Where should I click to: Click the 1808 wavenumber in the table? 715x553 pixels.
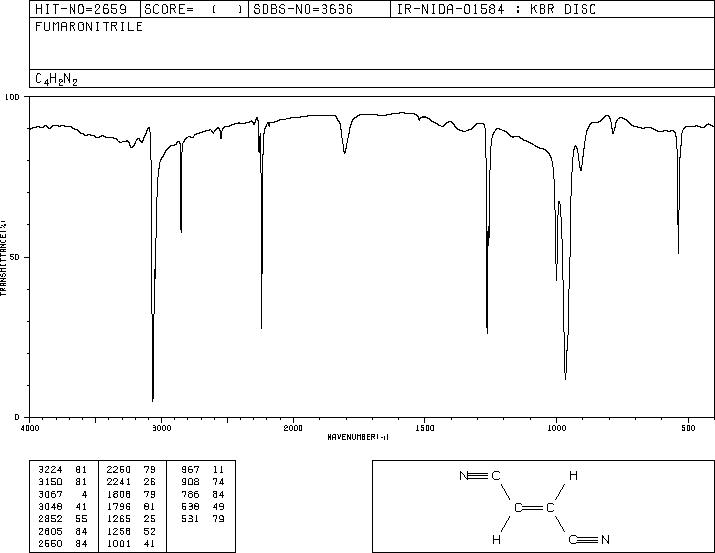(119, 494)
